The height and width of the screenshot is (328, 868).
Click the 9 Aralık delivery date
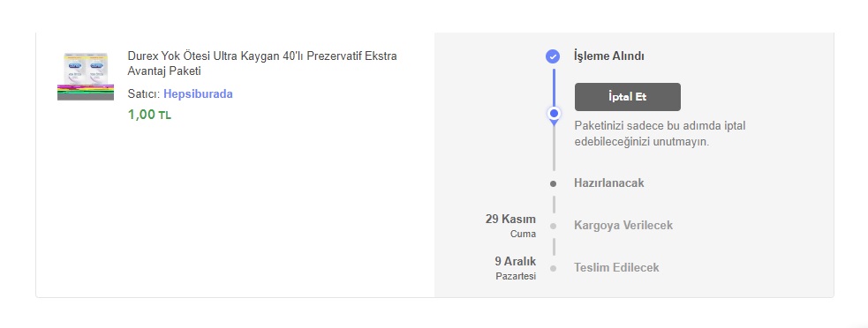[515, 261]
